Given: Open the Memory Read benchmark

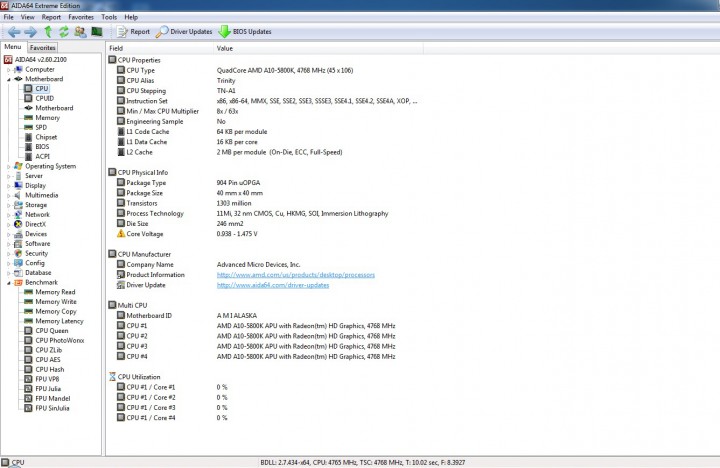Looking at the screenshot, I should (x=55, y=292).
